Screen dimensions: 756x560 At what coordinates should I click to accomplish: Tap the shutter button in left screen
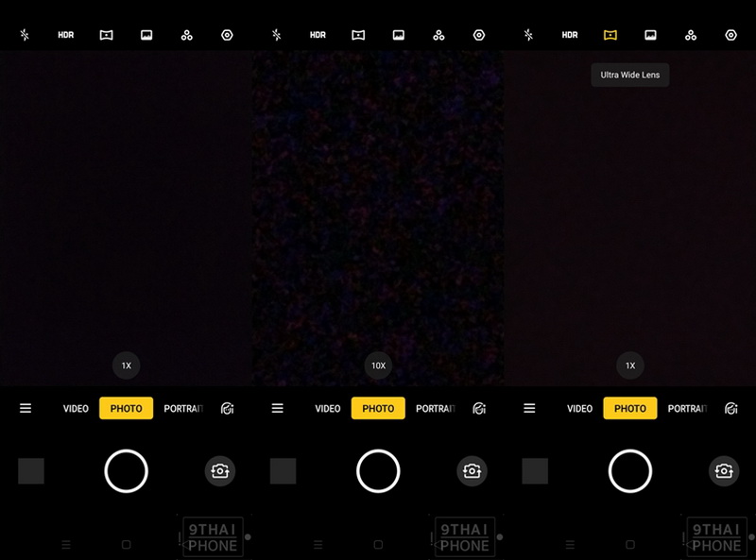click(x=127, y=471)
